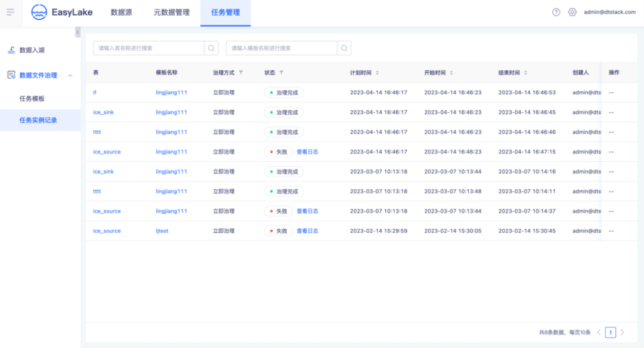Open 查看日志 for the 2023-02-14 failed task
The height and width of the screenshot is (348, 644).
tap(308, 231)
